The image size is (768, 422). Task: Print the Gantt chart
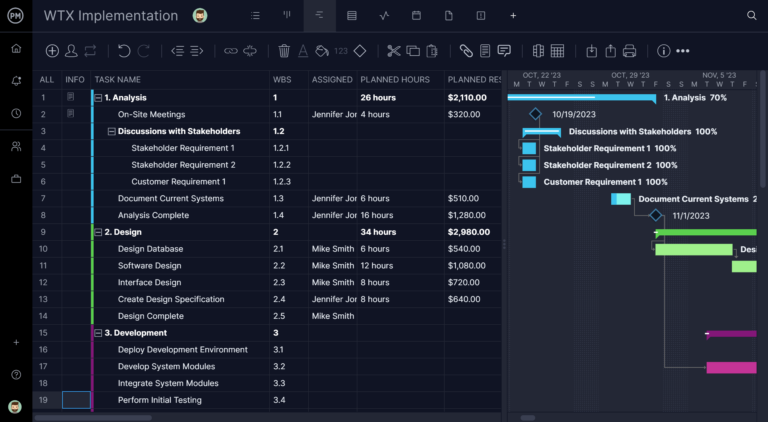(629, 51)
